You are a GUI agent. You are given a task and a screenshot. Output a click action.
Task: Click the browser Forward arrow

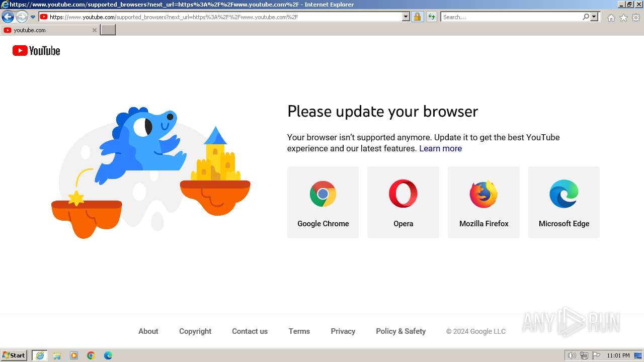(x=22, y=17)
